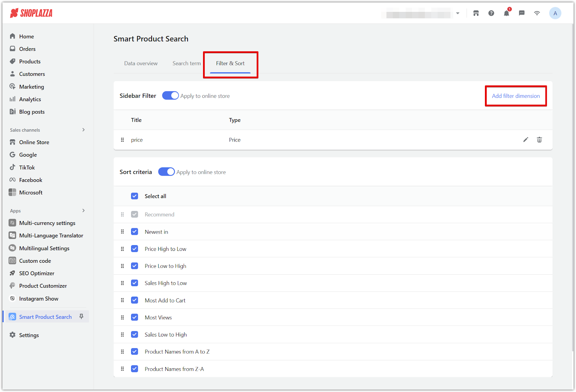Image resolution: width=576 pixels, height=392 pixels.
Task: Click the pin icon beside Smart Product Search
Action: [81, 316]
